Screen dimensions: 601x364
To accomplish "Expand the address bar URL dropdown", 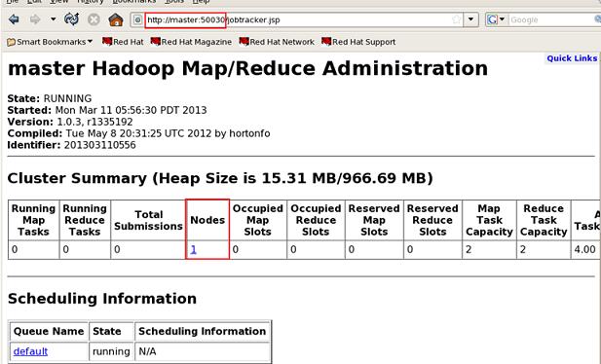I will (x=471, y=19).
